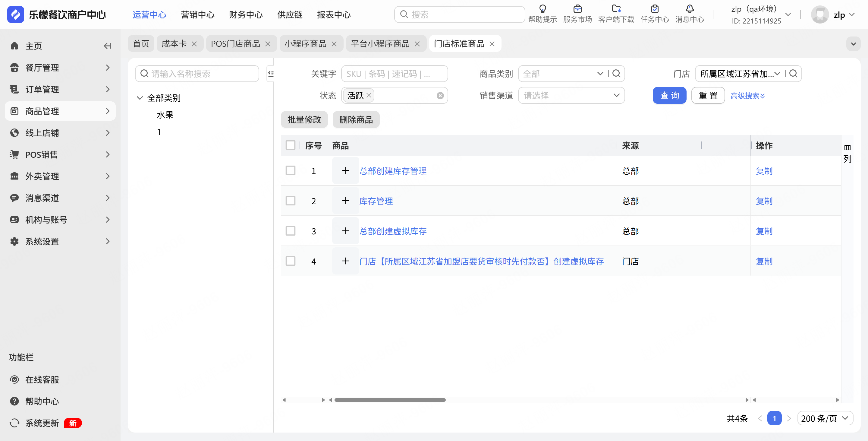
Task: Check the box for row 2 库存管理
Action: pos(290,201)
